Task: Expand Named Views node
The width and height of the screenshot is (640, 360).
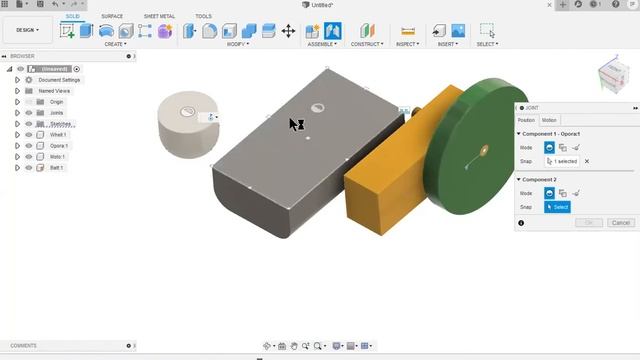Action: click(x=17, y=91)
